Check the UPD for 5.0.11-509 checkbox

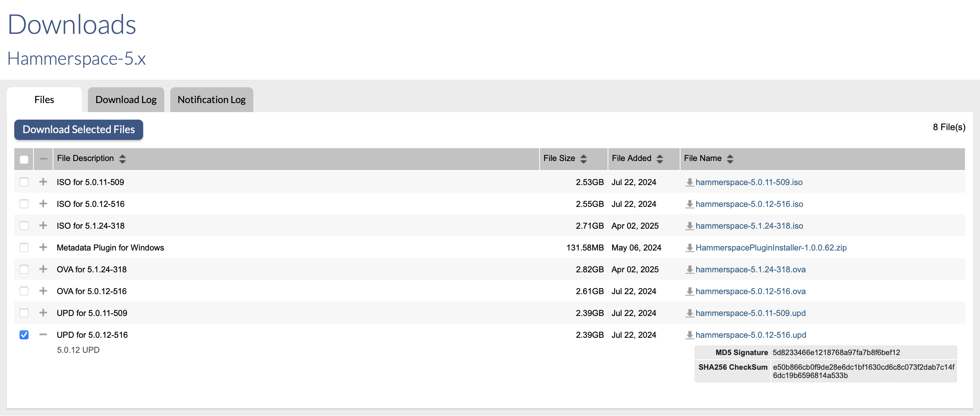[x=24, y=313]
